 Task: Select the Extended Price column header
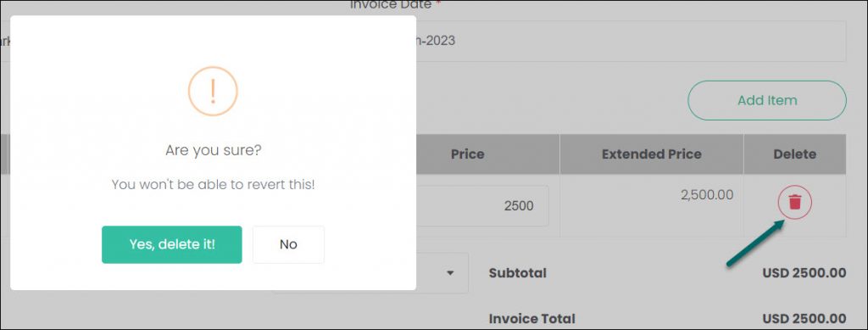point(652,154)
